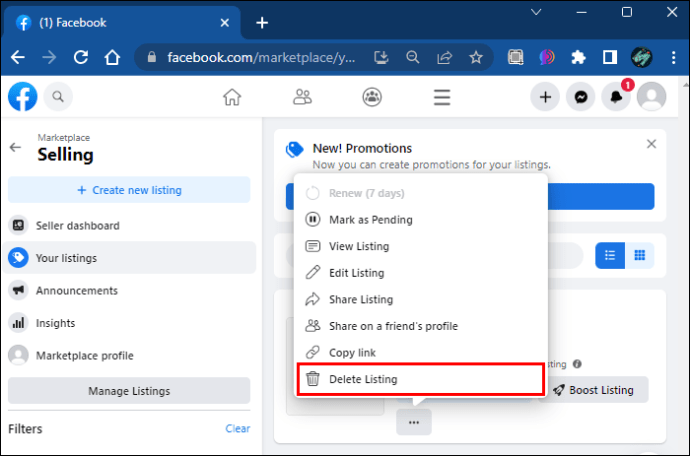Click the plus Create icon in header

(545, 97)
